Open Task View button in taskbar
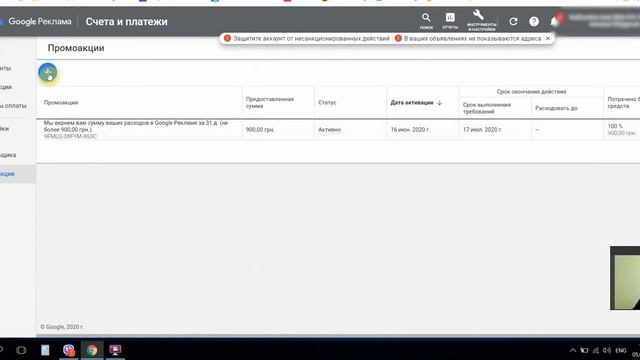Screen dimensions: 640x360 21,350
